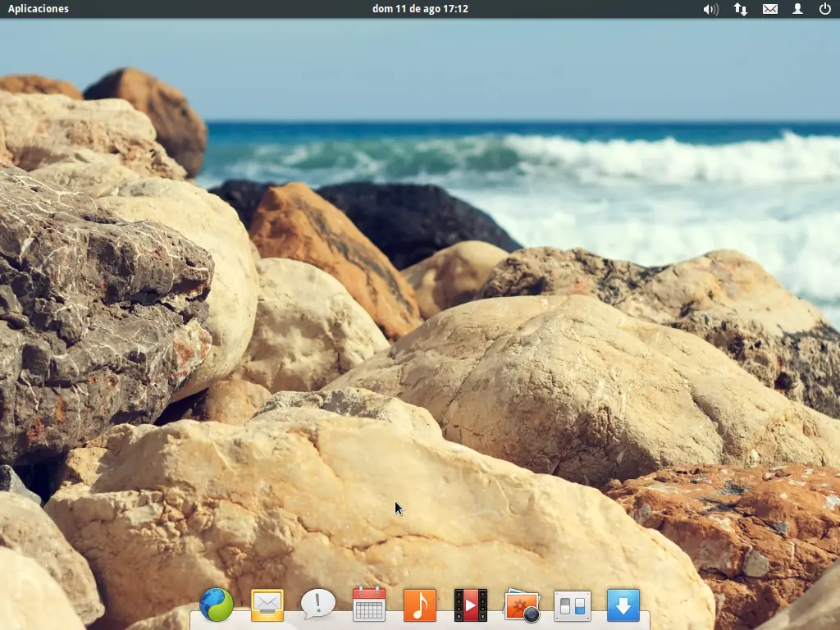
Task: Open Switchboard system settings
Action: point(573,605)
